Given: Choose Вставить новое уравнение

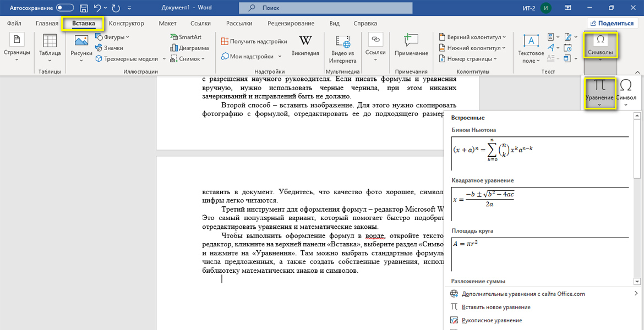Looking at the screenshot, I should pos(496,307).
